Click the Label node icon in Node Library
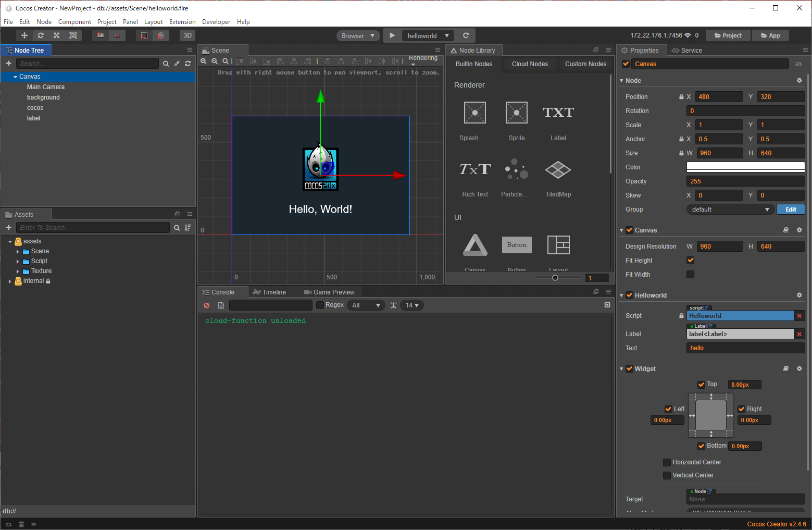 (558, 113)
